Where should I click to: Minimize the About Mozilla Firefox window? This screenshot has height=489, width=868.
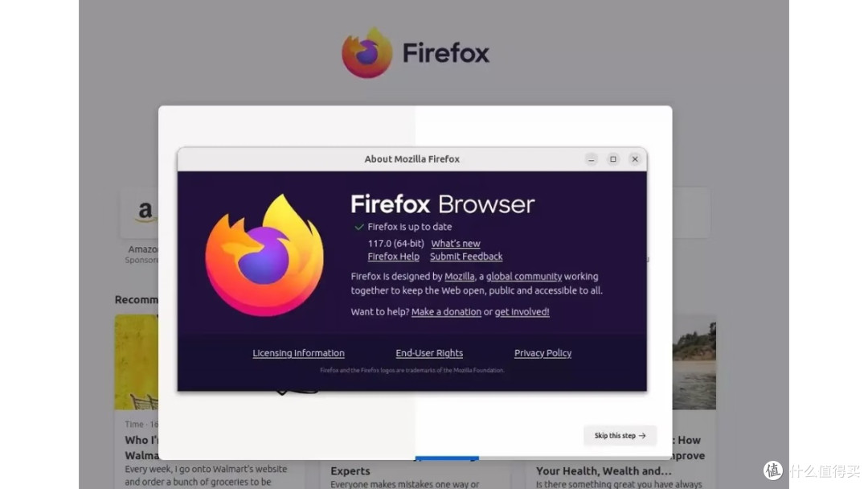click(592, 159)
